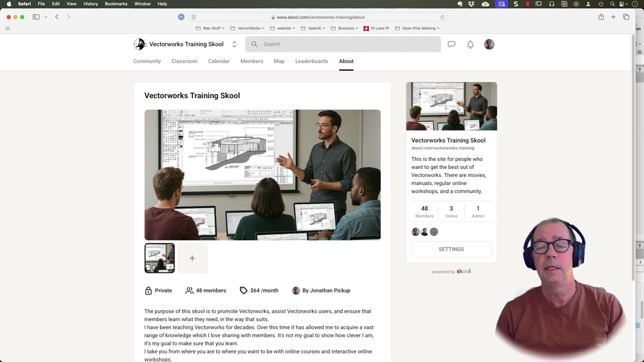Image resolution: width=644 pixels, height=362 pixels.
Task: Click the price tag icon
Action: point(244,291)
